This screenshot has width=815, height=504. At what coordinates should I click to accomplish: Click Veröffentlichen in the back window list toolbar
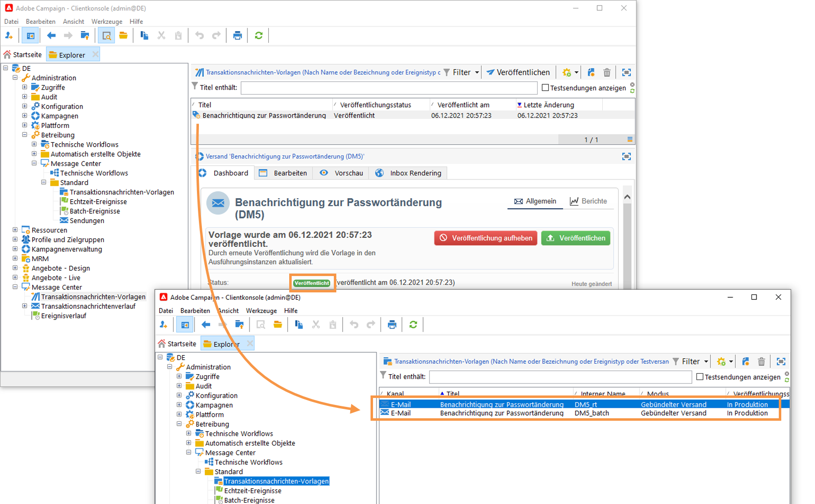pos(518,73)
